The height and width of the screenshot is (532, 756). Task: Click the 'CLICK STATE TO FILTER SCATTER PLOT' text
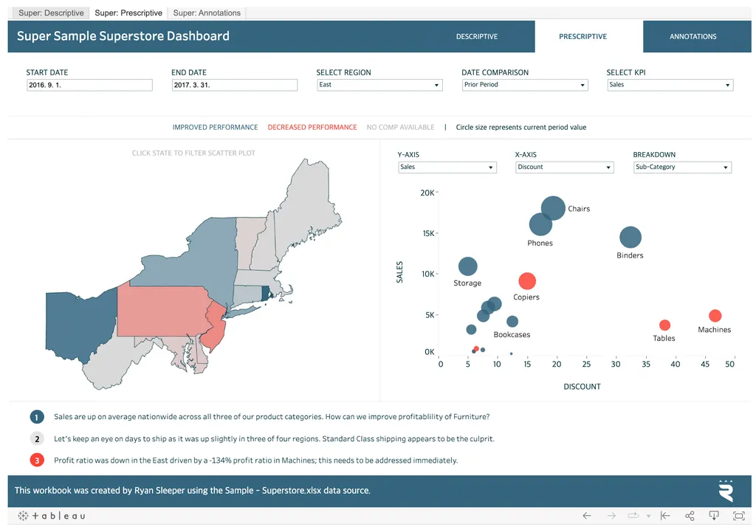(193, 153)
